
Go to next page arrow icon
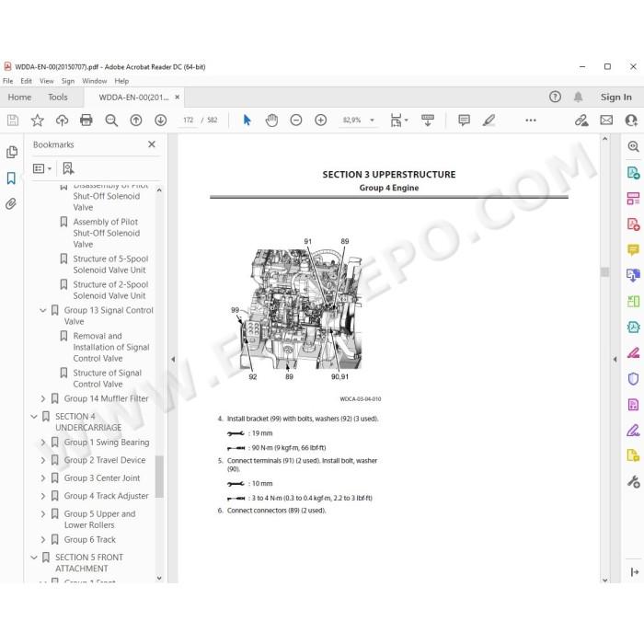[x=161, y=120]
